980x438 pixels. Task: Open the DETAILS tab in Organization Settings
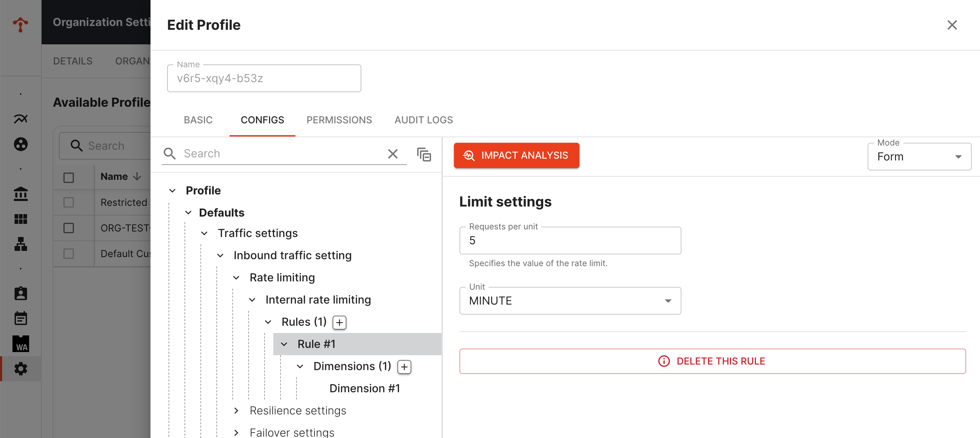(73, 61)
